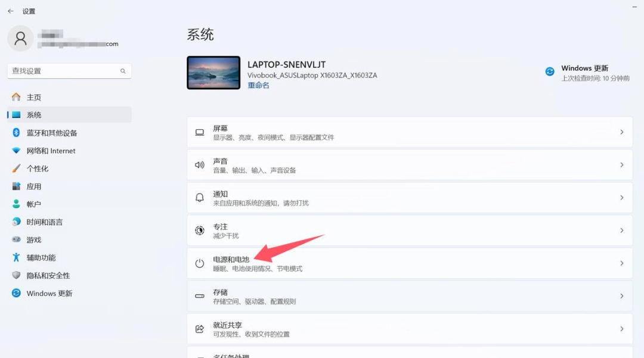Viewport: 644px width, 358px height.
Task: Click the 声音 speaker icon
Action: coord(200,165)
